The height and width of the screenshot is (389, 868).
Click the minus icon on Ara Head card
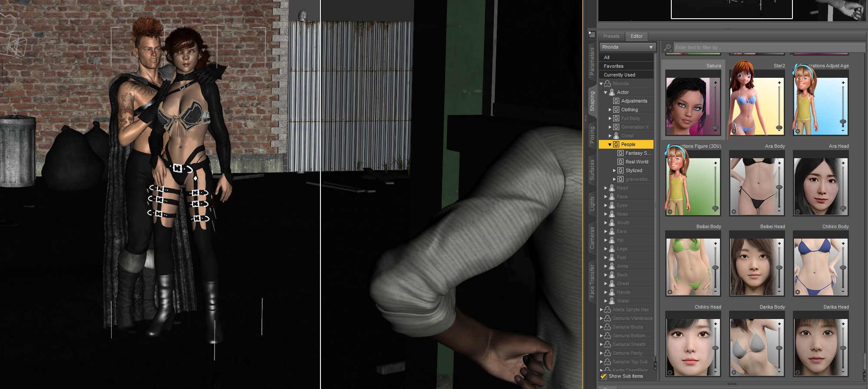coord(843,211)
